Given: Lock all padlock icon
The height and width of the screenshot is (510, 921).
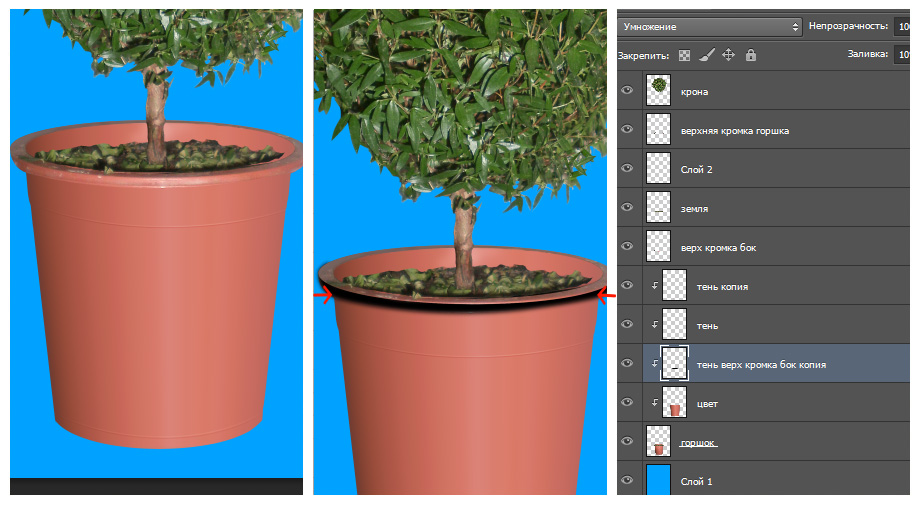Looking at the screenshot, I should [x=751, y=55].
